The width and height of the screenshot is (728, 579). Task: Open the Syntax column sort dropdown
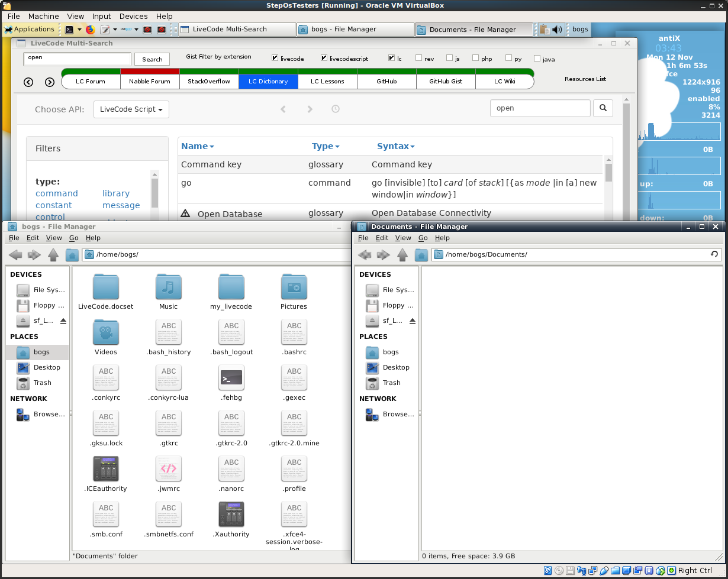point(395,146)
